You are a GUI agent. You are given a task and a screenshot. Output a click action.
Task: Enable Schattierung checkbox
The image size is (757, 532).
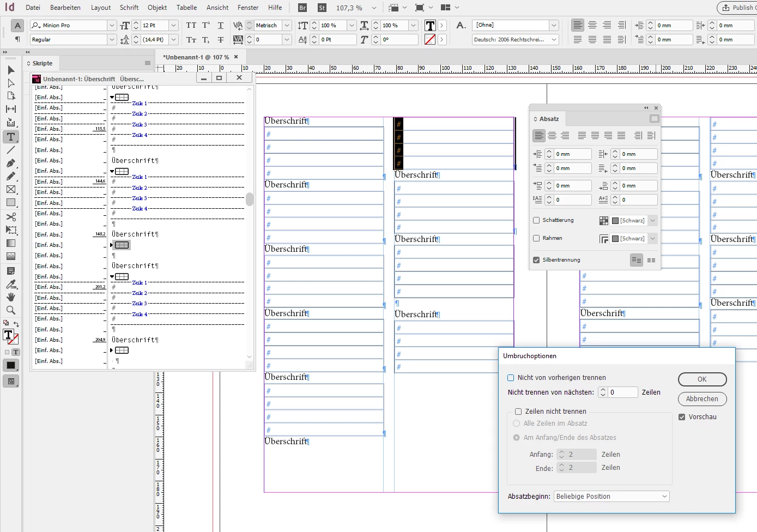point(536,220)
